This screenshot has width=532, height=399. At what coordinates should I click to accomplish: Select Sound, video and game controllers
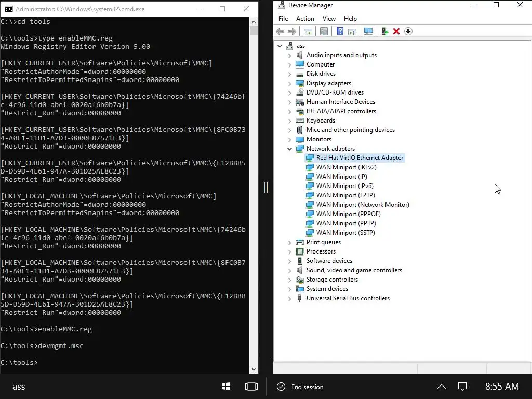point(354,270)
